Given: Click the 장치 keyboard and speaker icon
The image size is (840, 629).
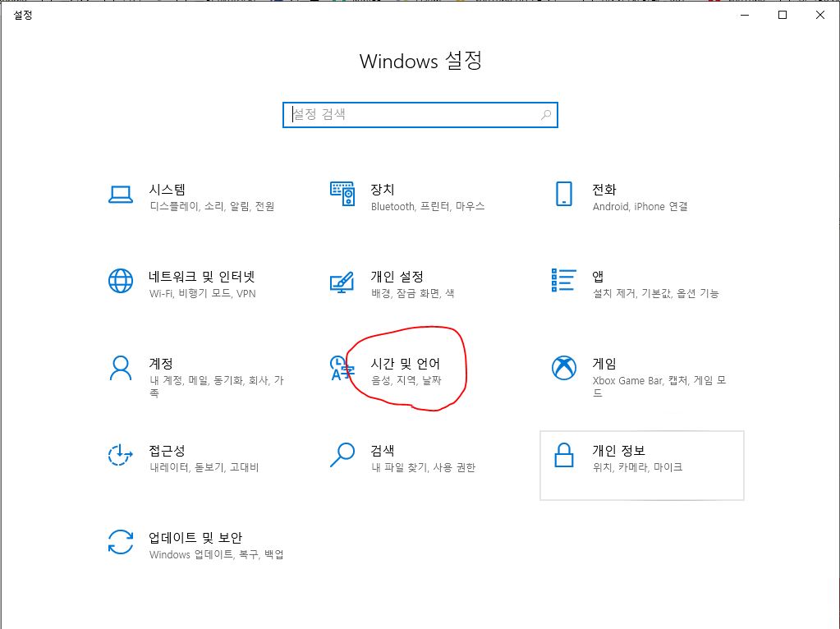Looking at the screenshot, I should coord(342,194).
